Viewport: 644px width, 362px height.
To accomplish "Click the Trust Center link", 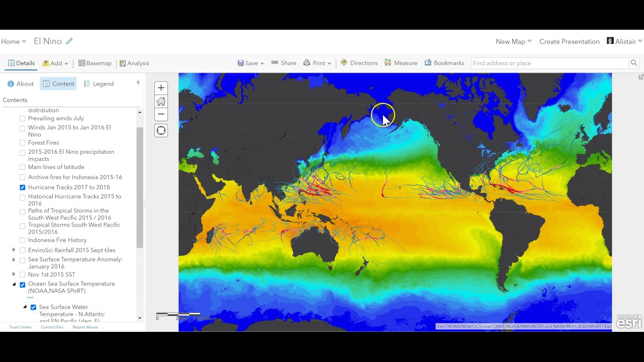I will [x=20, y=327].
